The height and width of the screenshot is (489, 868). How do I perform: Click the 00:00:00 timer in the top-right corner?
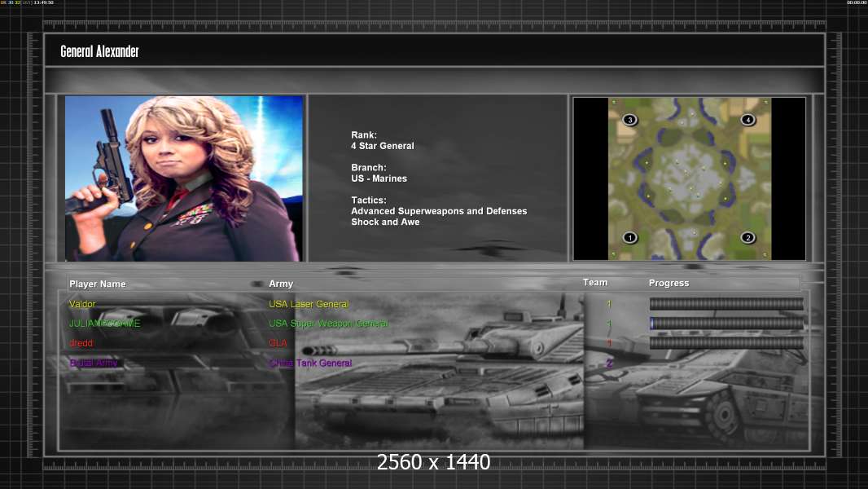point(857,2)
